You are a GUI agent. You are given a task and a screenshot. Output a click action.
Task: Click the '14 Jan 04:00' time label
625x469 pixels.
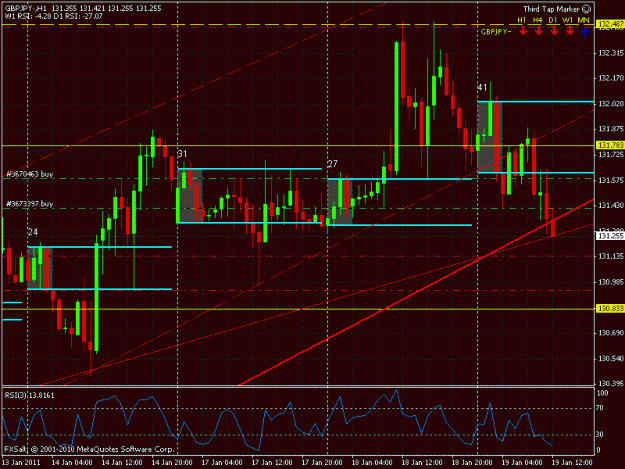72,463
